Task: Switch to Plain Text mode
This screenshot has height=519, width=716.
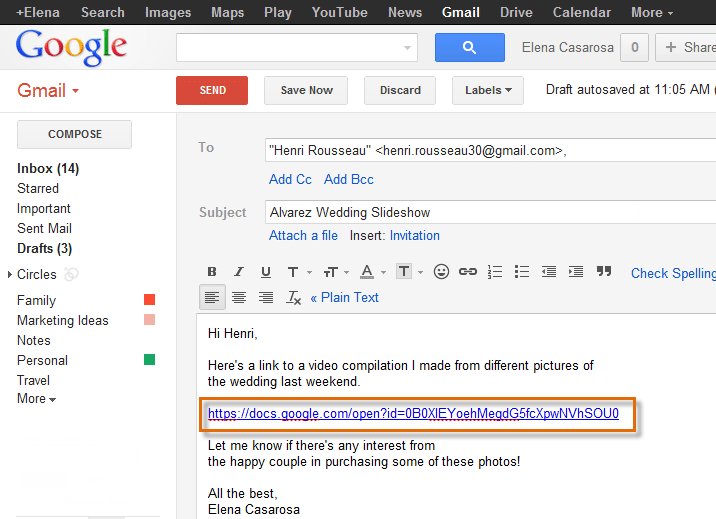Action: coord(345,298)
